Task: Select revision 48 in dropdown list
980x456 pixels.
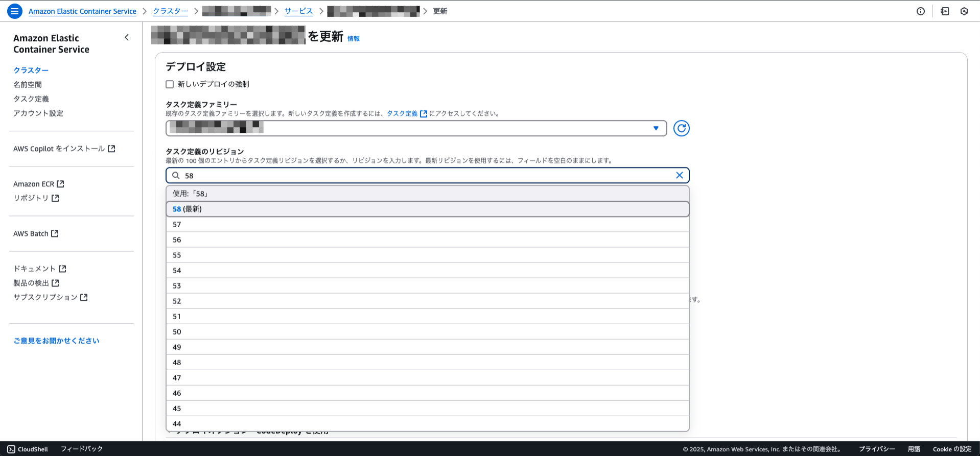Action: click(428, 362)
